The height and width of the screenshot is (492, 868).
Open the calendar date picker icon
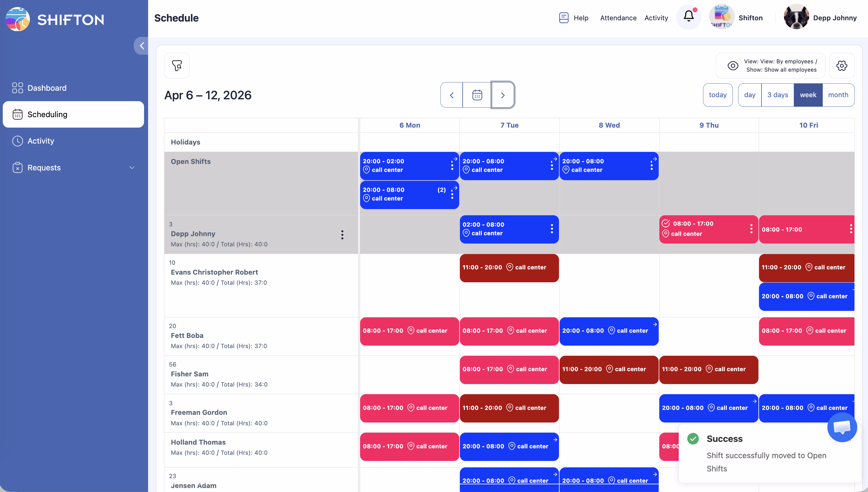pyautogui.click(x=477, y=95)
